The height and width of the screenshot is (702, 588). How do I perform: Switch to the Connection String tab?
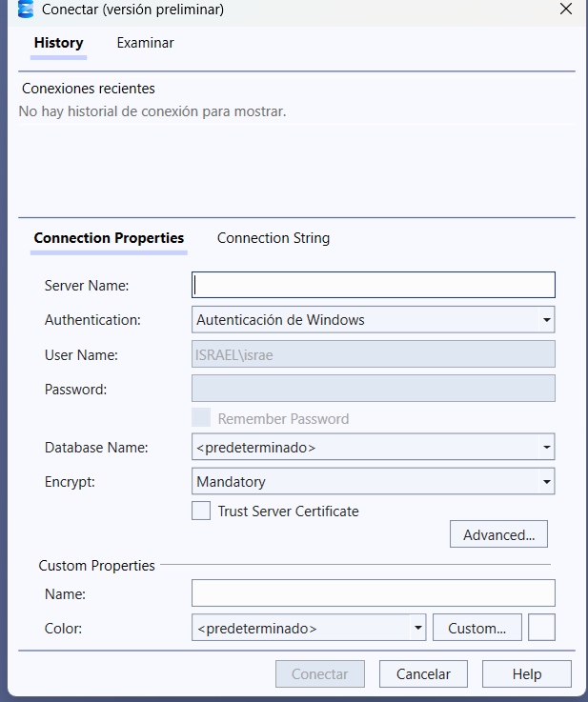click(274, 238)
